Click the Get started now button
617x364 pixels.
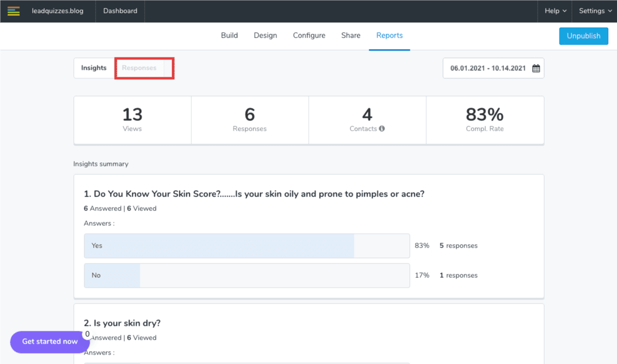pos(50,342)
